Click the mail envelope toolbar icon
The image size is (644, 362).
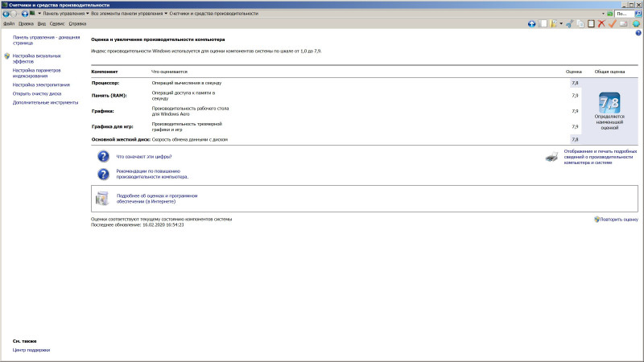click(623, 24)
